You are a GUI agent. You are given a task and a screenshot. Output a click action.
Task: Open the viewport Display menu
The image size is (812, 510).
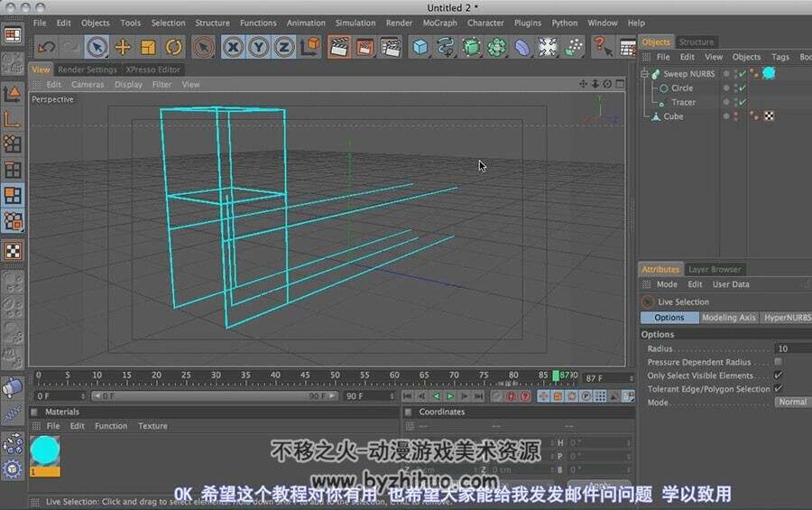click(128, 85)
